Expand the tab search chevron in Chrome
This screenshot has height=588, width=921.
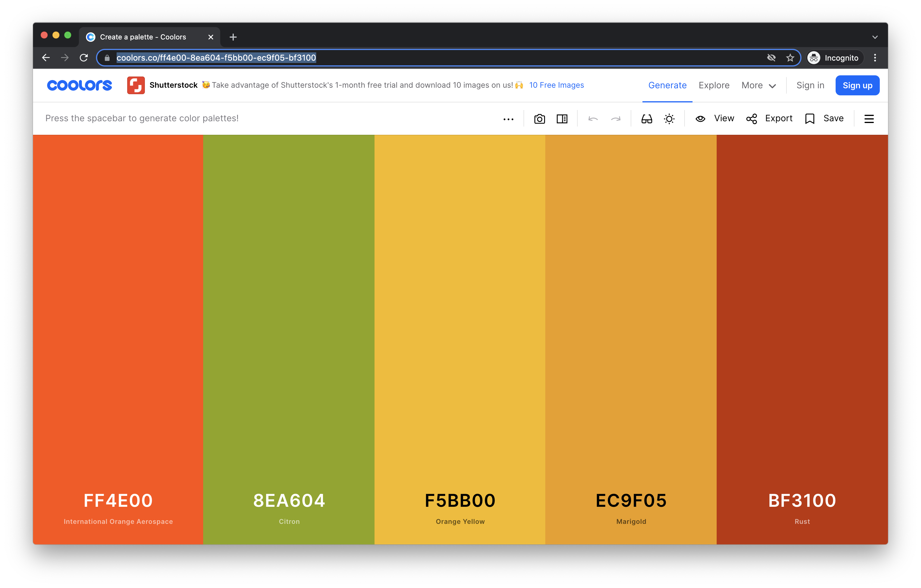[x=875, y=37]
